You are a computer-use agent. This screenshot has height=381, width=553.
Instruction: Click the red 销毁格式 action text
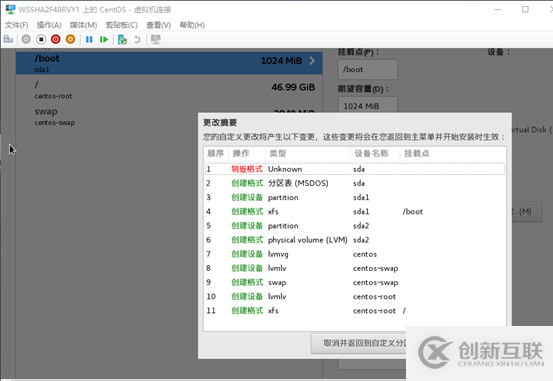coord(247,169)
